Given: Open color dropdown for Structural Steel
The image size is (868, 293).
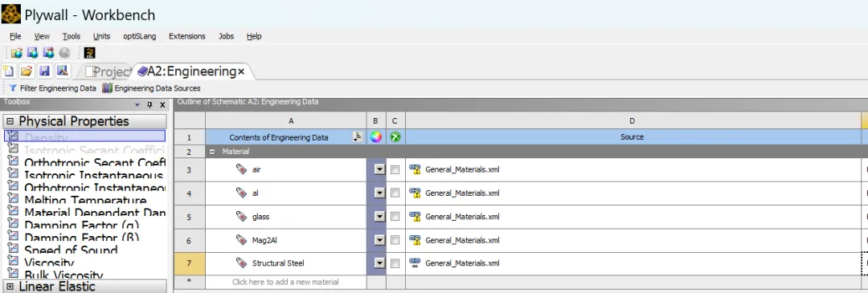Looking at the screenshot, I should coord(379,263).
